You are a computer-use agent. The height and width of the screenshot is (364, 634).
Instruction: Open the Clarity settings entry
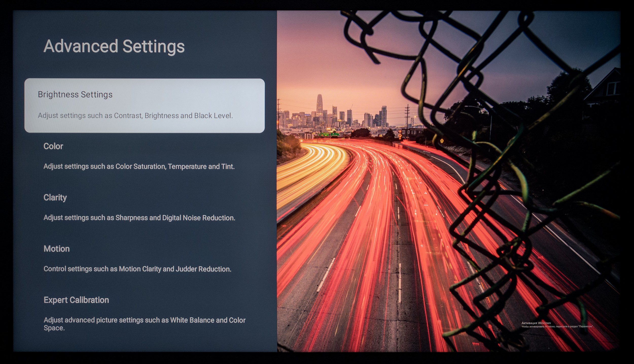tap(55, 197)
